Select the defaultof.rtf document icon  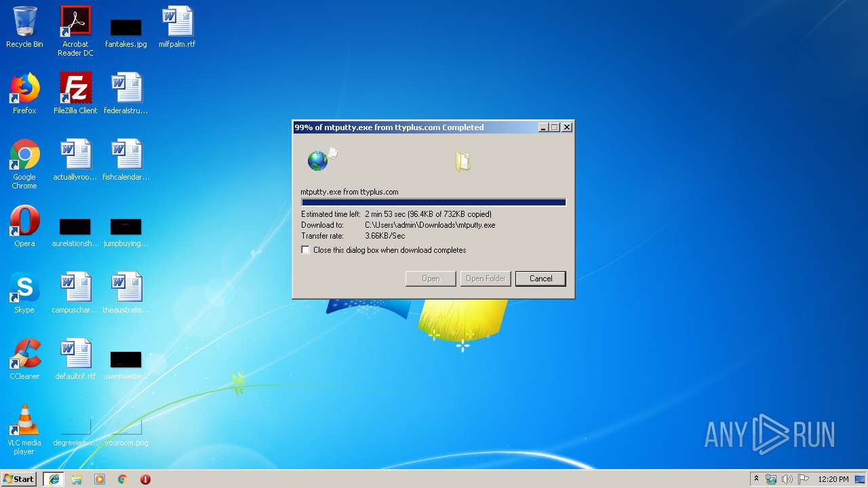pyautogui.click(x=75, y=359)
